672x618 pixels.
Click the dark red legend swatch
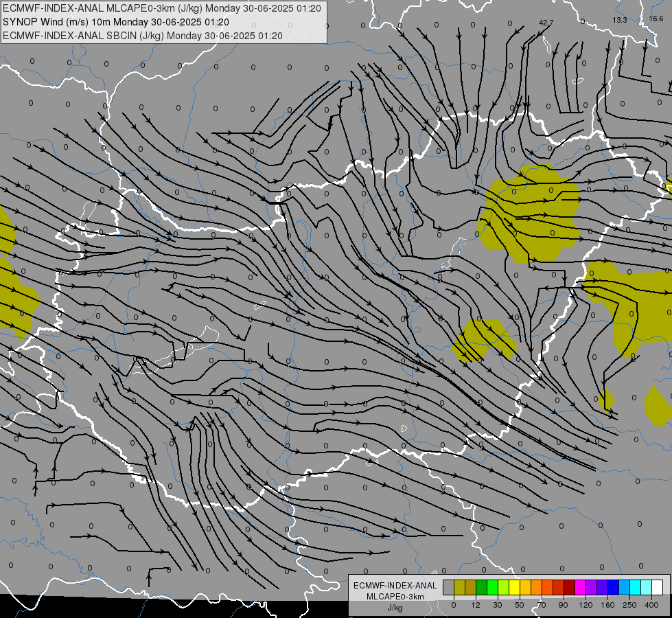pos(569,587)
